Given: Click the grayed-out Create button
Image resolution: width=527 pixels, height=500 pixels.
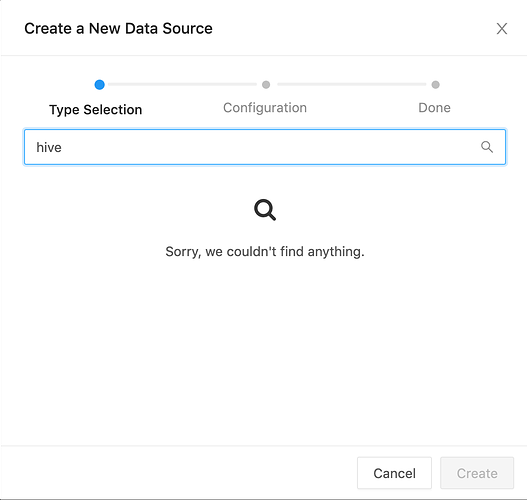Looking at the screenshot, I should pos(477,473).
